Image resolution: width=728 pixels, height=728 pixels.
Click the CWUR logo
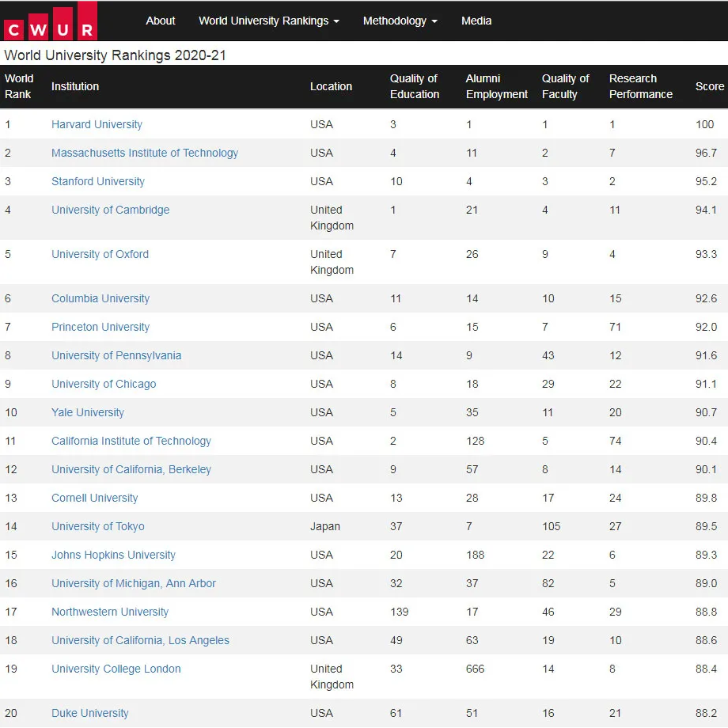coord(50,21)
